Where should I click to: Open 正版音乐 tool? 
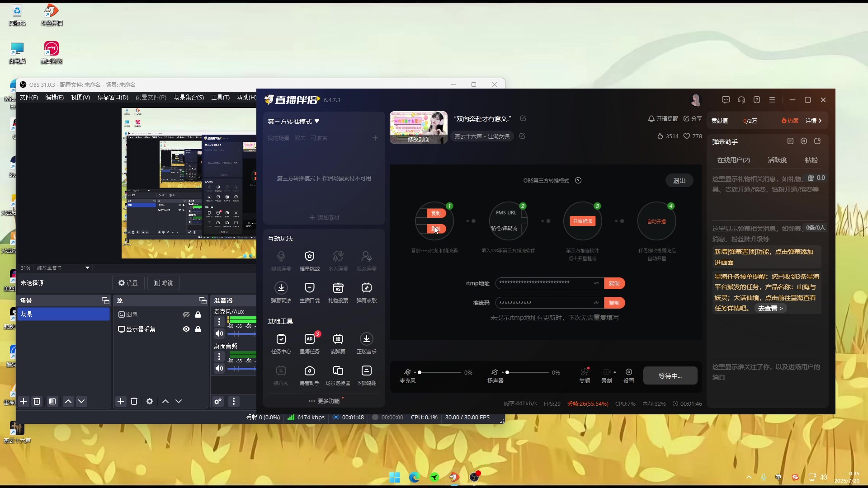click(366, 343)
